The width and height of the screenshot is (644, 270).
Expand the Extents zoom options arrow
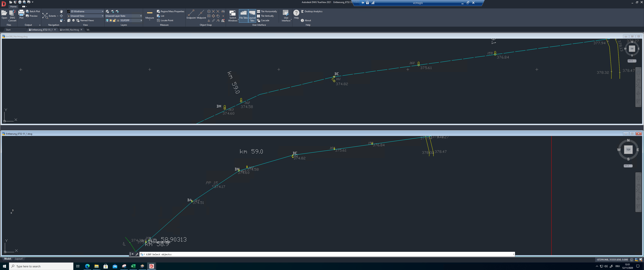coord(58,16)
